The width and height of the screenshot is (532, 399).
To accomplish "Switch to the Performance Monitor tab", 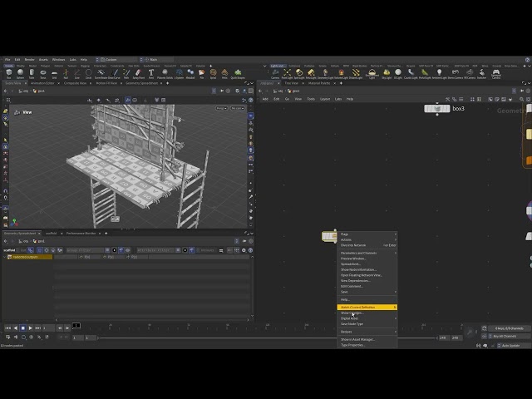I will click(81, 234).
